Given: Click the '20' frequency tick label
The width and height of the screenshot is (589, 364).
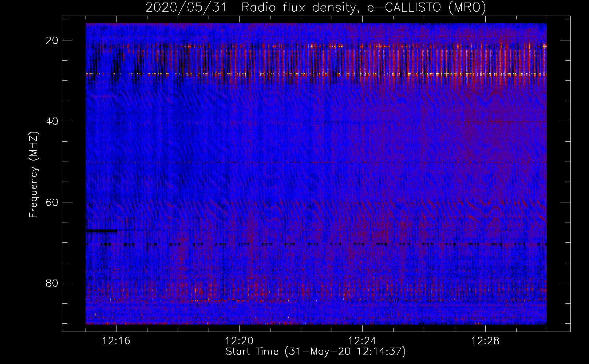Looking at the screenshot, I should (52, 40).
